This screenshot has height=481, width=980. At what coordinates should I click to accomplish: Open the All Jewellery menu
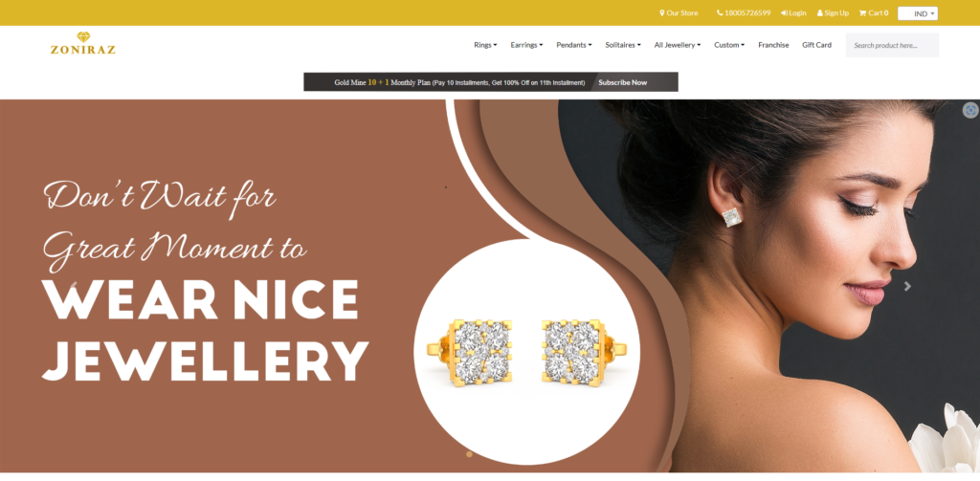tap(678, 45)
